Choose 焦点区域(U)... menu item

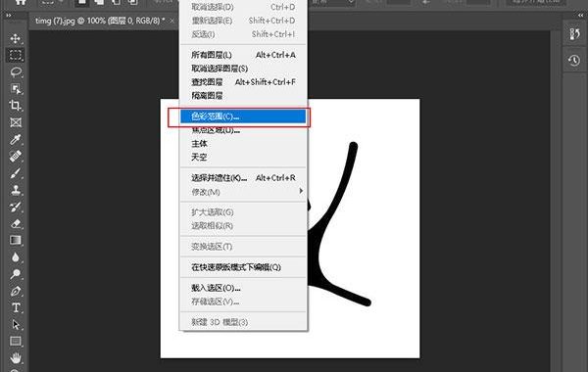(x=243, y=130)
